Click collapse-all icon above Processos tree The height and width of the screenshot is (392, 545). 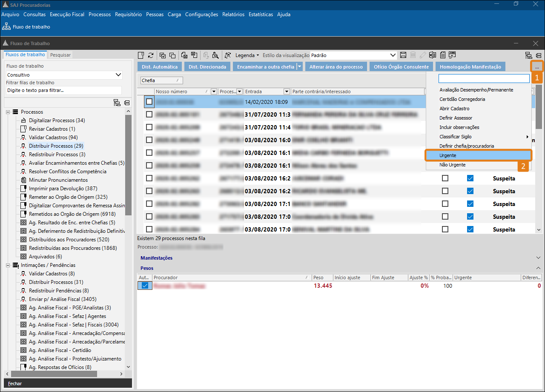127,103
